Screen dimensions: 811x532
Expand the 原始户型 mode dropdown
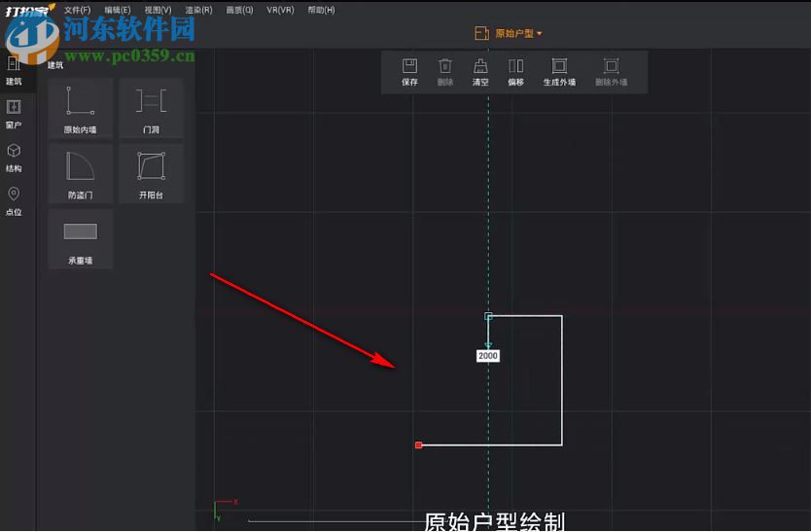coord(508,34)
